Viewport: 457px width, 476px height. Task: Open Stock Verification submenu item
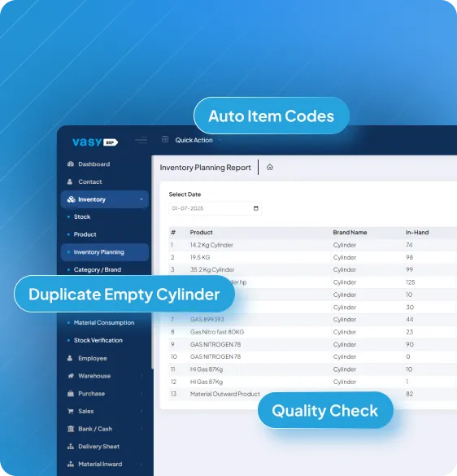pyautogui.click(x=98, y=340)
